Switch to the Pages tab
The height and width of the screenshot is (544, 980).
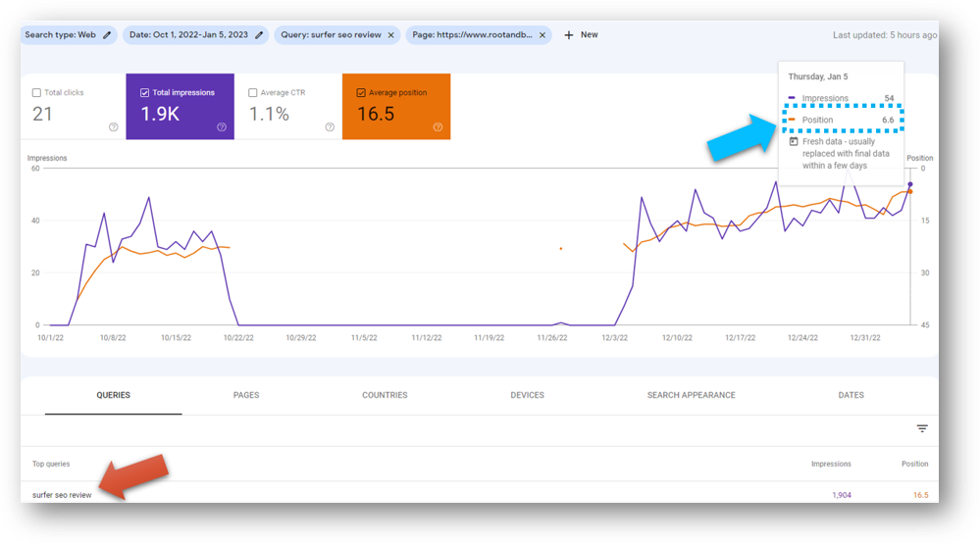click(x=246, y=395)
